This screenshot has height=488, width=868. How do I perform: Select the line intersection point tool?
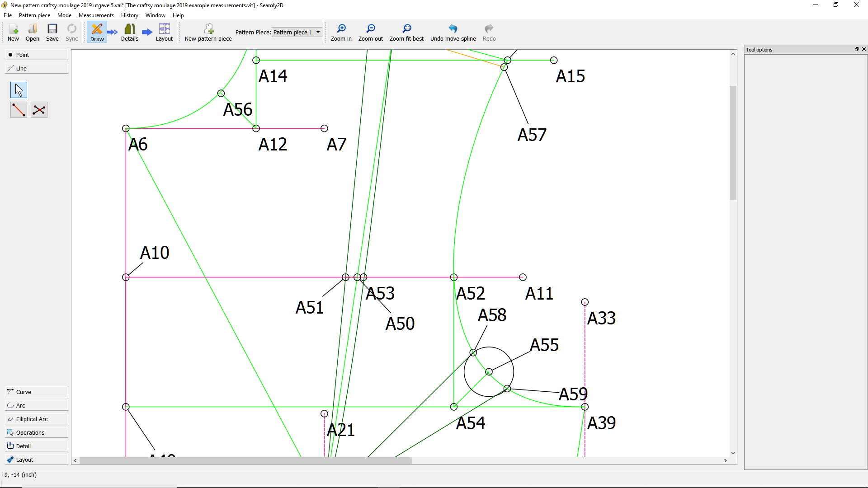coord(39,110)
